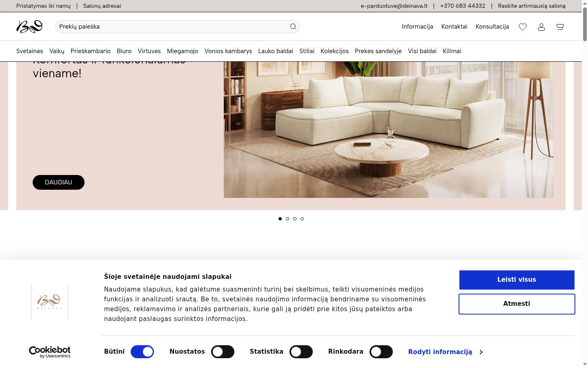Image resolution: width=588 pixels, height=368 pixels.
Task: Open the Prieškambario category menu
Action: [x=91, y=51]
